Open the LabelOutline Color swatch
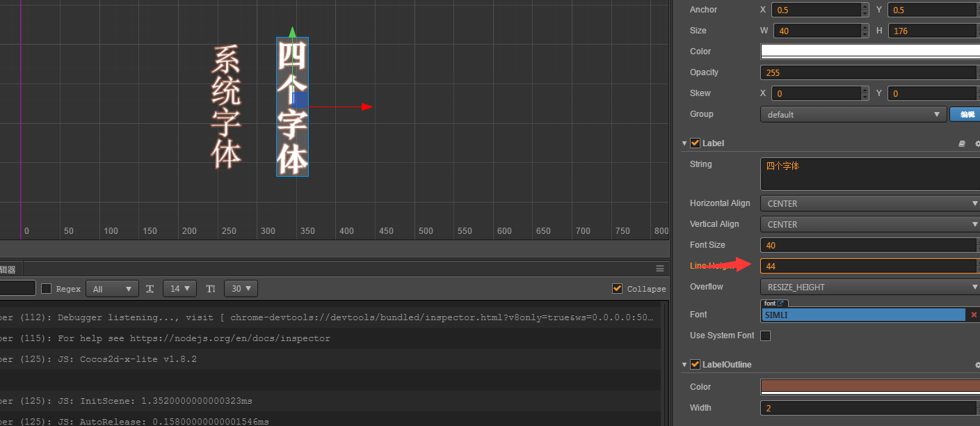Screen dimensions: 980x426 [870, 387]
